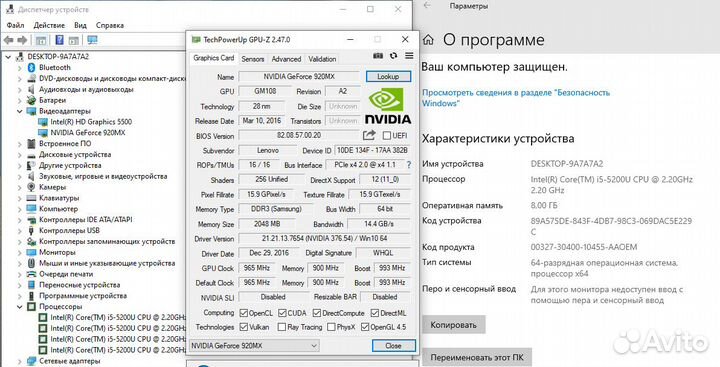The height and width of the screenshot is (367, 720).
Task: Expand the Дисковые устройства node
Action: coord(20,155)
